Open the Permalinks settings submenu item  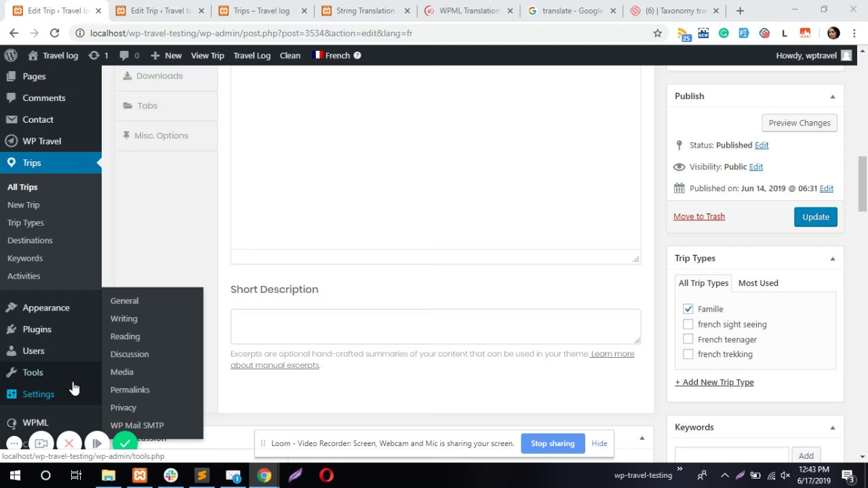click(x=130, y=390)
